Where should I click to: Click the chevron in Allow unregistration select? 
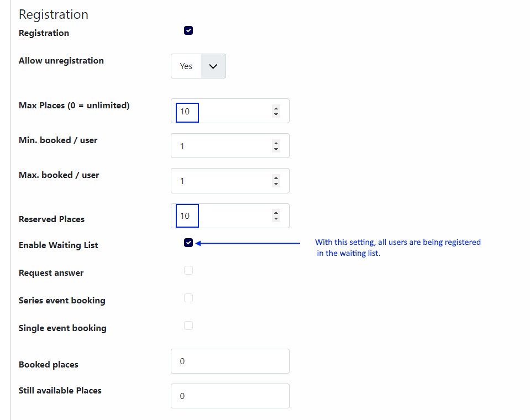point(213,66)
